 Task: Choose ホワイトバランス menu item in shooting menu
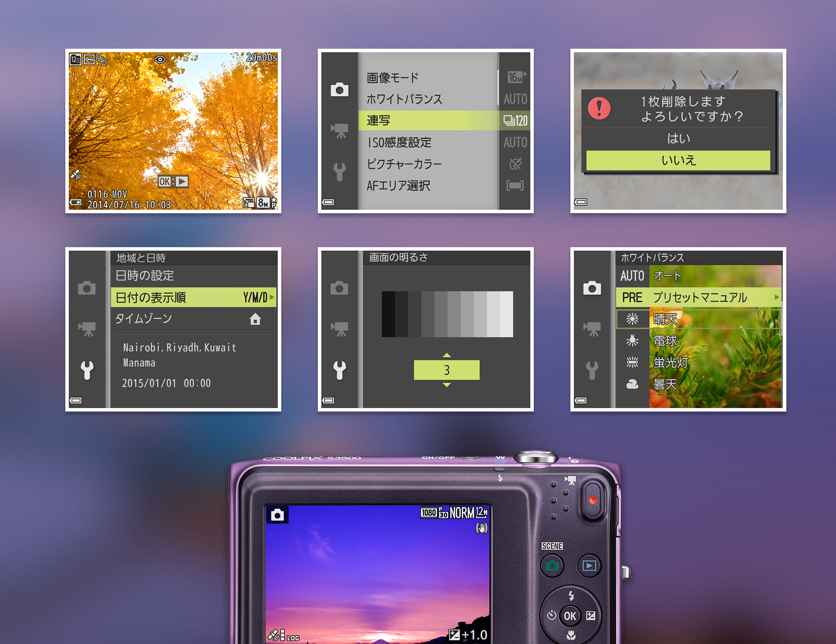pos(404,99)
